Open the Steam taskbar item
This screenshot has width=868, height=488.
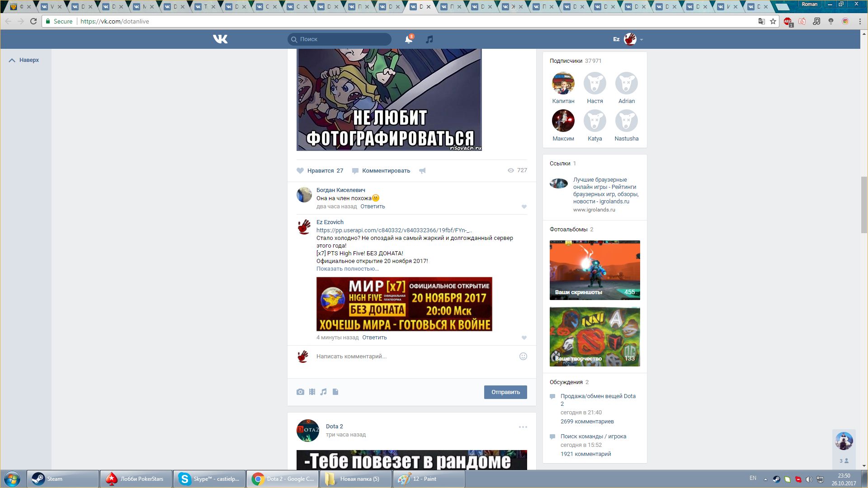[x=62, y=479]
